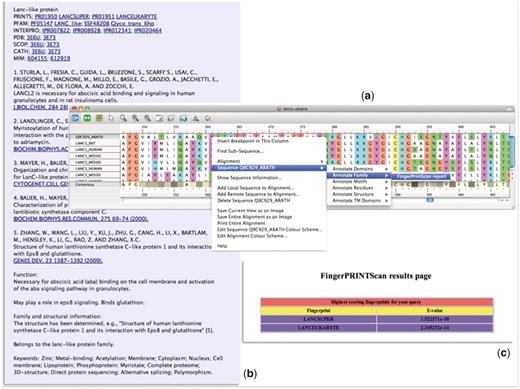Open the PF05147 PFAM link
This screenshot has width=520, height=389.
pos(42,23)
